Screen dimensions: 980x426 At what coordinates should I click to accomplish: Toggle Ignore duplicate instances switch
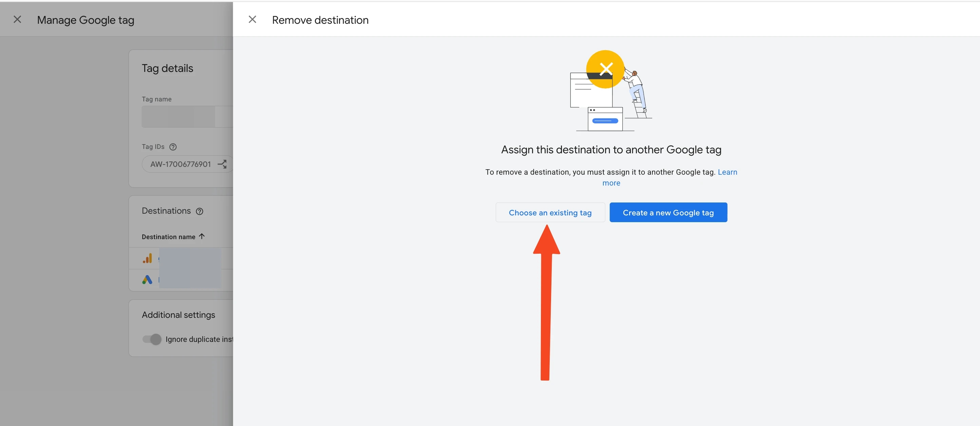[x=152, y=339]
